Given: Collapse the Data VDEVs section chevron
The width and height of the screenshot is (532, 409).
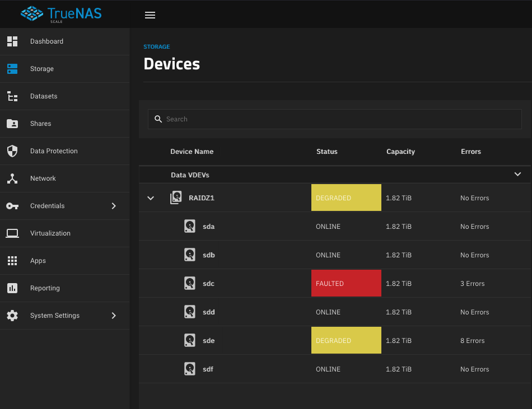Looking at the screenshot, I should click(517, 174).
